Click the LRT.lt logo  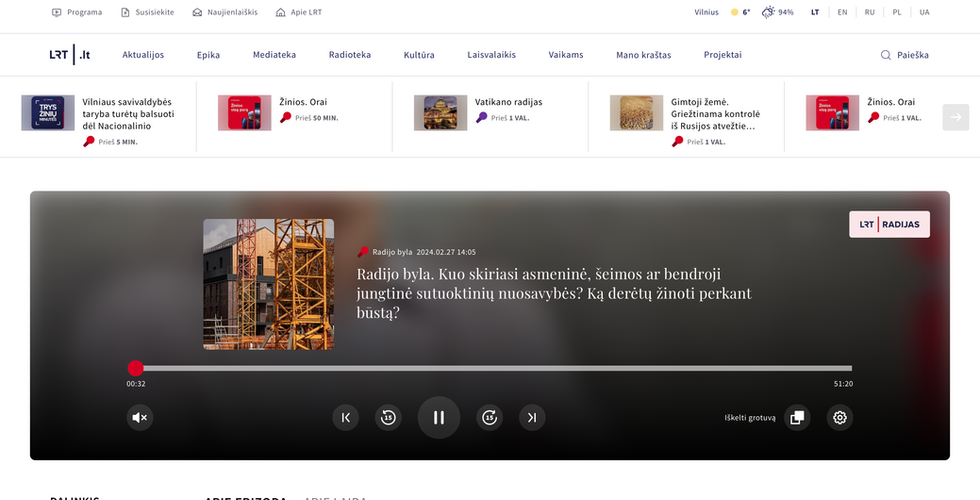tap(70, 54)
